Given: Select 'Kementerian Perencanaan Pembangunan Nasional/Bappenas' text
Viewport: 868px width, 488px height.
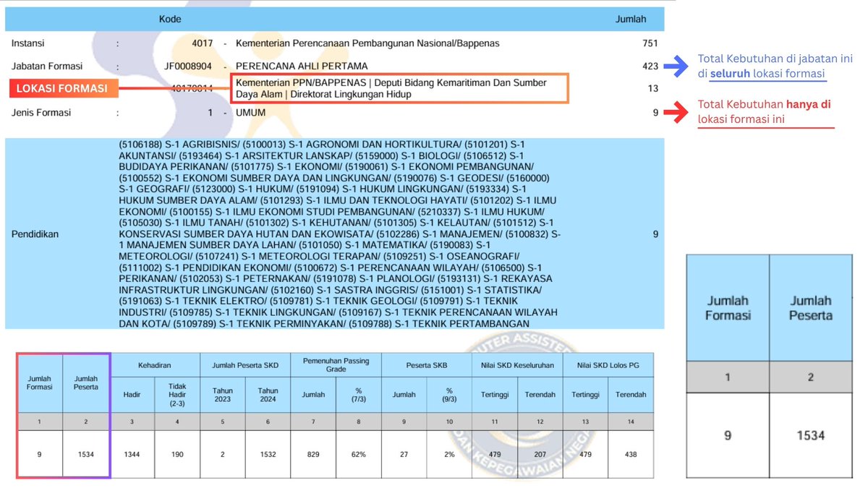Looking at the screenshot, I should (x=367, y=43).
